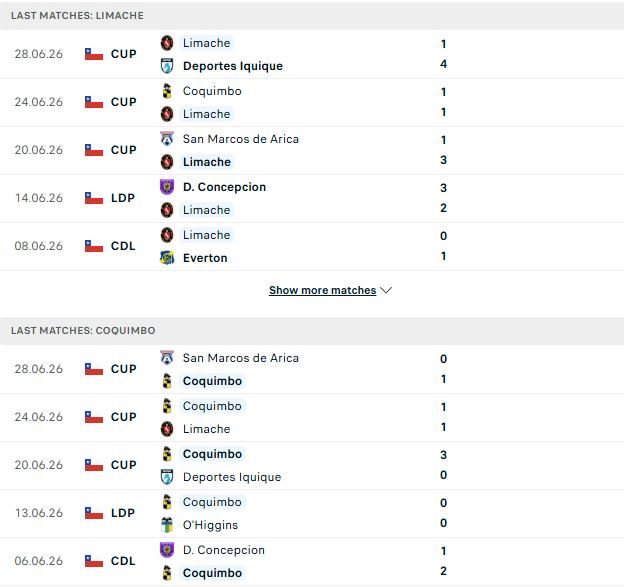Click Chile flag beside 13.06.26 LDP match
Screen dimensions: 624x587
pyautogui.click(x=94, y=513)
